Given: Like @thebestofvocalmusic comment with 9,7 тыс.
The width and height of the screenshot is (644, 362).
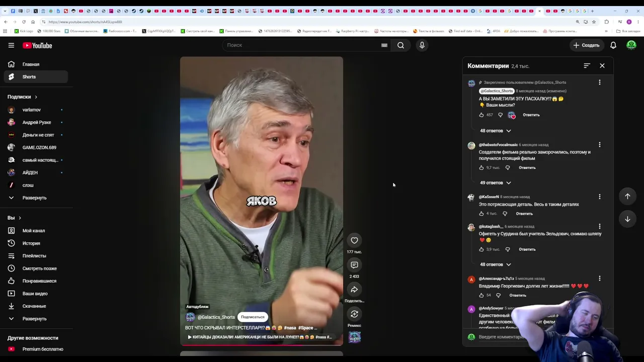Looking at the screenshot, I should pyautogui.click(x=481, y=168).
